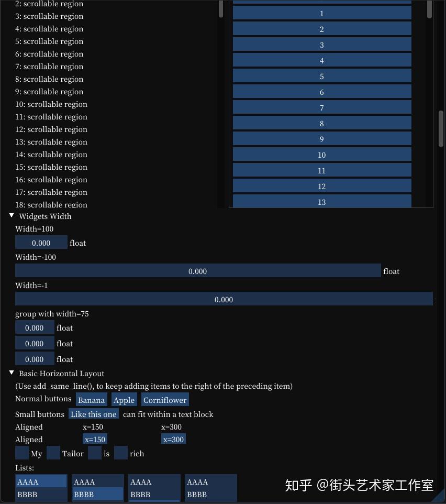Click the Banana button

(91, 400)
